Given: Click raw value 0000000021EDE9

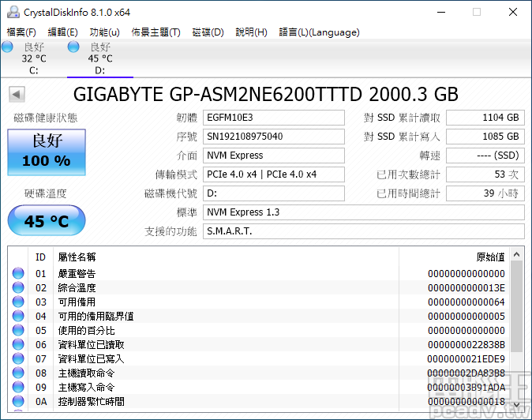Looking at the screenshot, I should click(x=466, y=359).
